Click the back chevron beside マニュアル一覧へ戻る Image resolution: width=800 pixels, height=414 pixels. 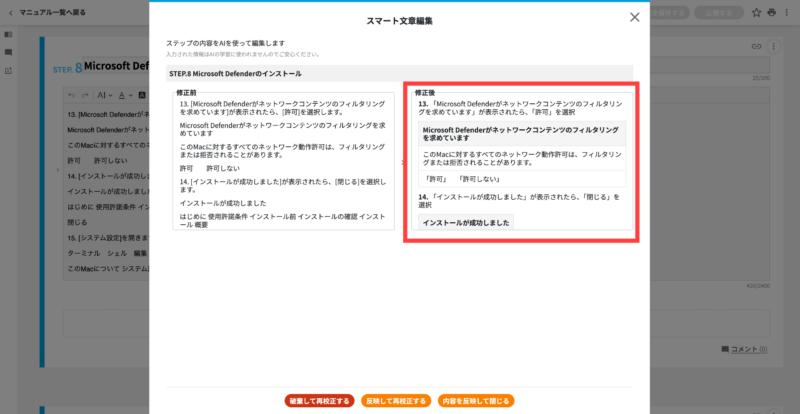pos(11,13)
